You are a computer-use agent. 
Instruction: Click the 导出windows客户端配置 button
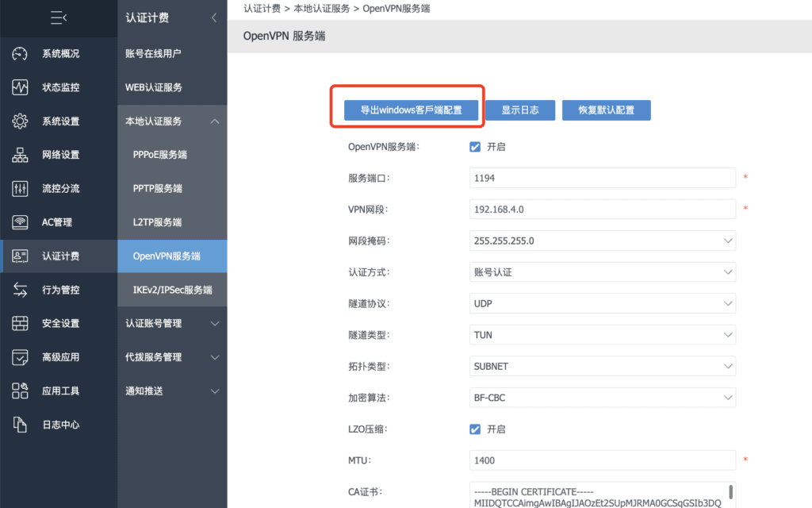pyautogui.click(x=412, y=110)
